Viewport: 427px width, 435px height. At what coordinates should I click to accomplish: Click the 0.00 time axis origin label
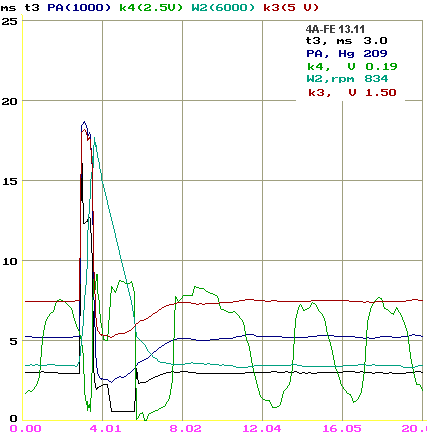25,428
